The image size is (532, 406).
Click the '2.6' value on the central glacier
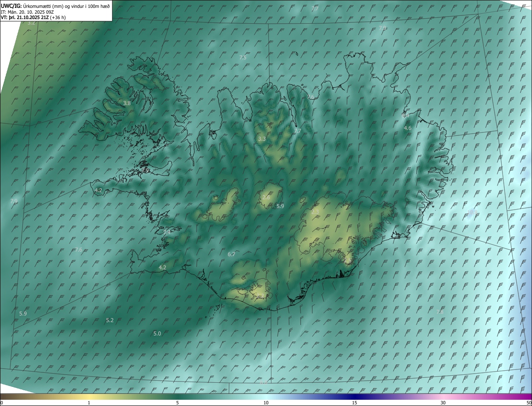tap(266, 197)
